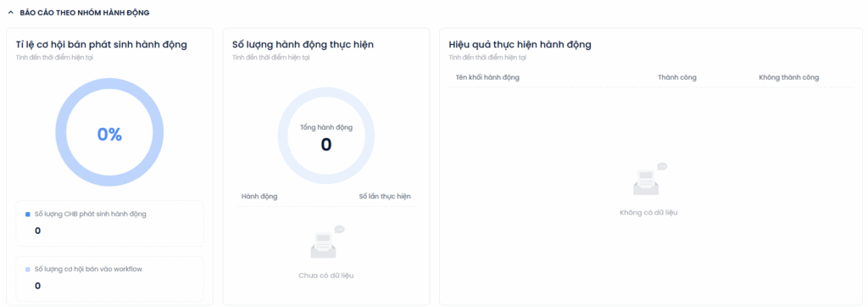
Task: Click the light blue cơ hội bán legend square
Action: [28, 270]
